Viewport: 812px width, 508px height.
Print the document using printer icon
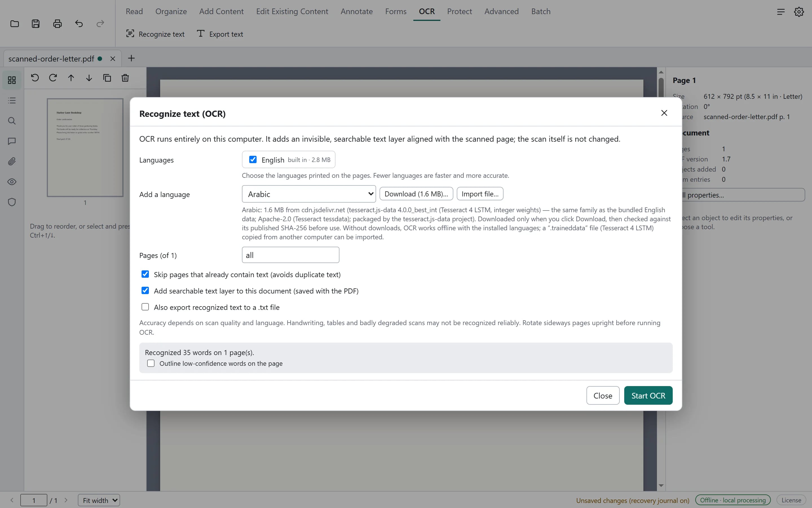click(58, 24)
